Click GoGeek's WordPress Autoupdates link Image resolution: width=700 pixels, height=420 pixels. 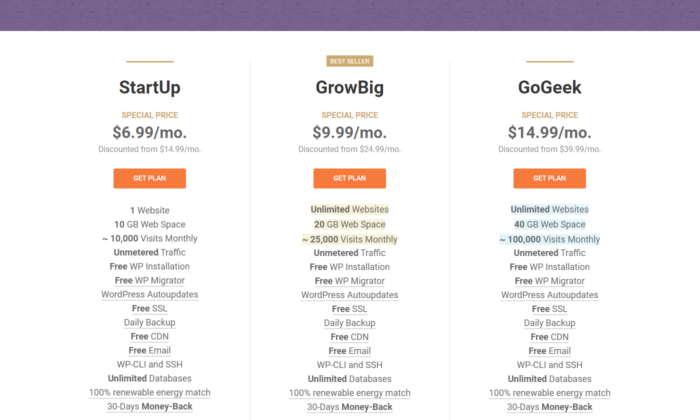[x=550, y=295]
